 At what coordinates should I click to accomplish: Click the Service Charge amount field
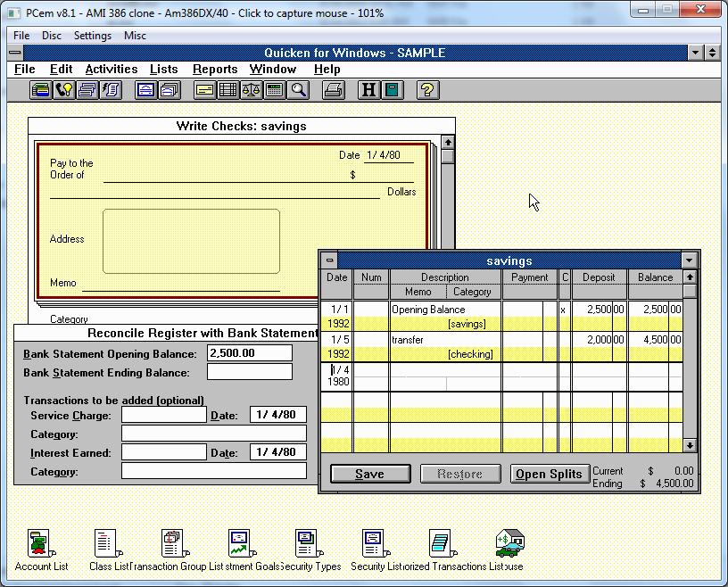164,415
